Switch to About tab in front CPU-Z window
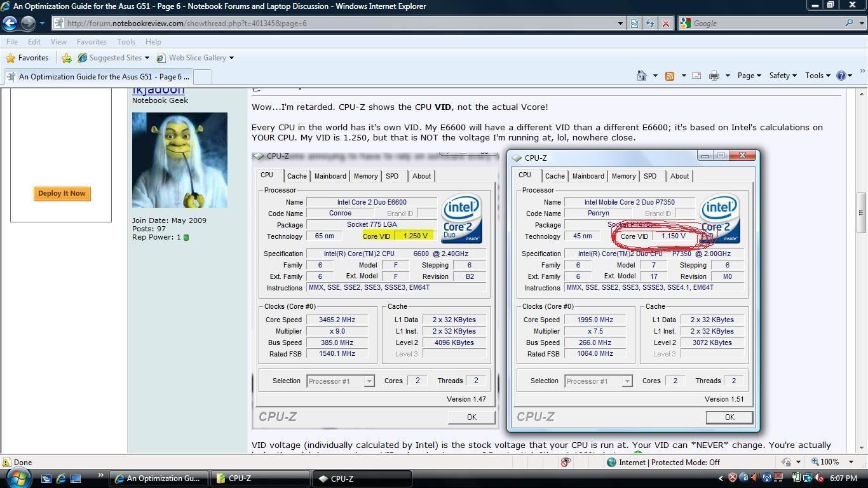The height and width of the screenshot is (488, 868). [679, 176]
